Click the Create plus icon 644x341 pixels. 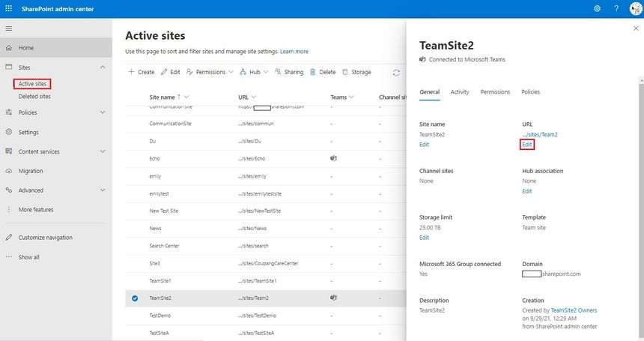132,72
